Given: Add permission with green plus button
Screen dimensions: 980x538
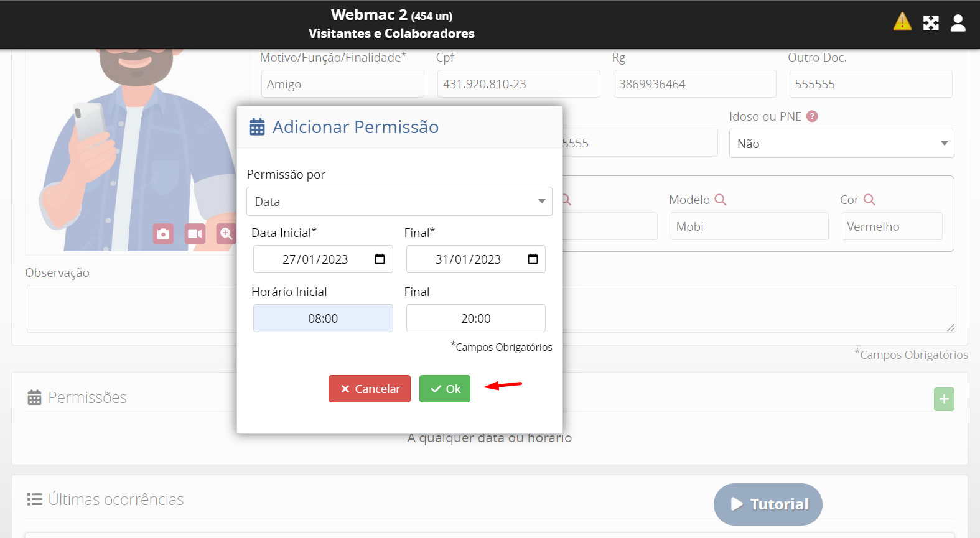Looking at the screenshot, I should point(944,399).
